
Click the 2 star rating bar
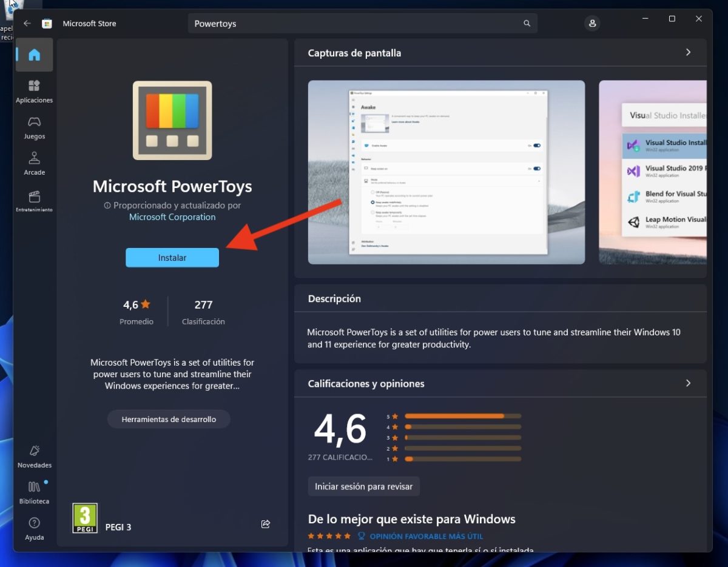(x=463, y=448)
